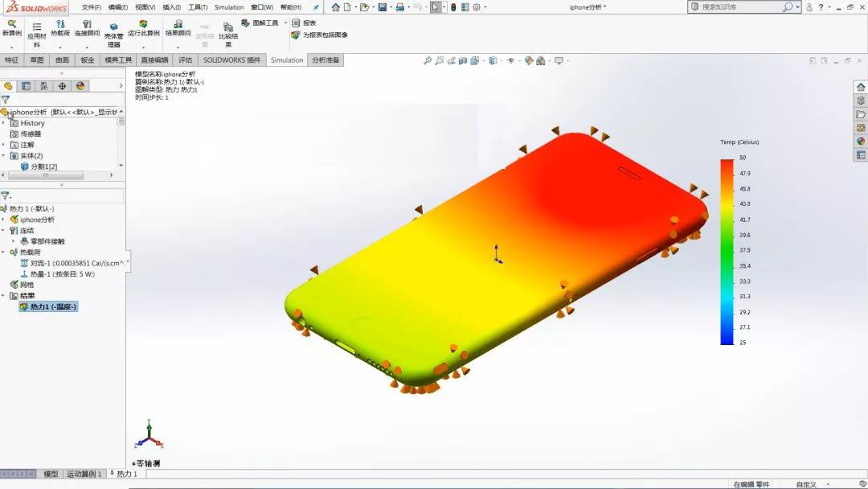Screen dimensions: 868x489
Task: Open the 新算例 dropdown arrow
Action: (x=11, y=47)
